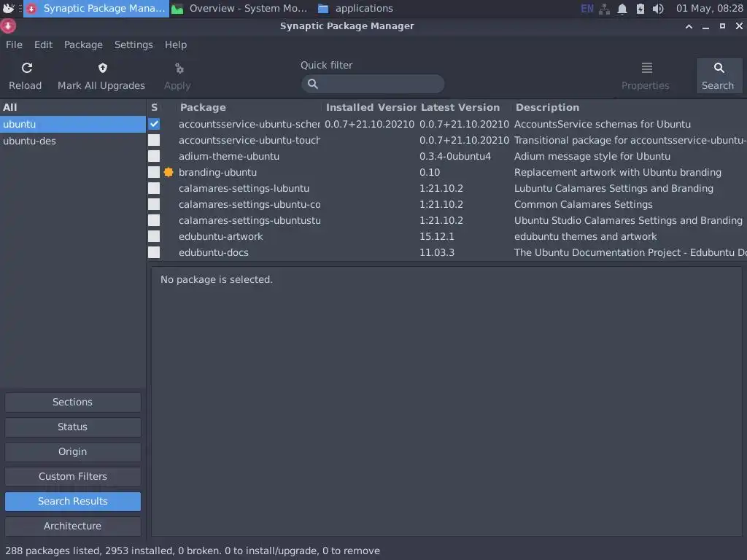Click the status bar packages listed text

click(193, 551)
